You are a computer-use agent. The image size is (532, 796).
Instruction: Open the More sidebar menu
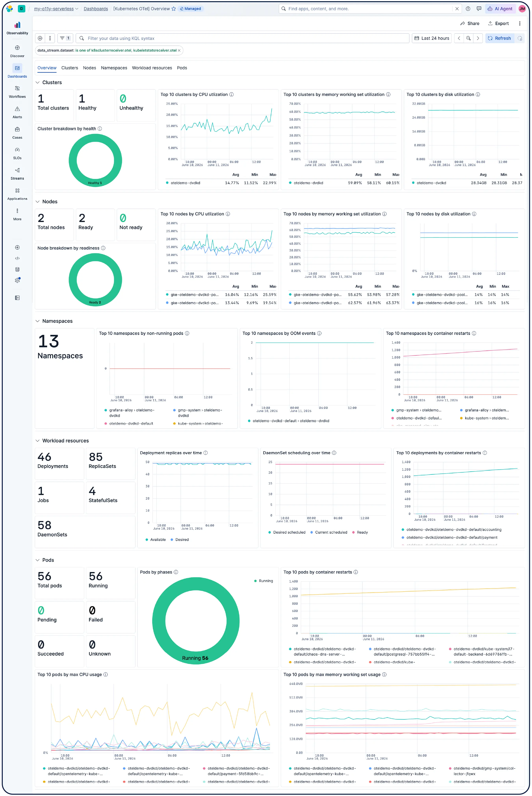(x=17, y=214)
